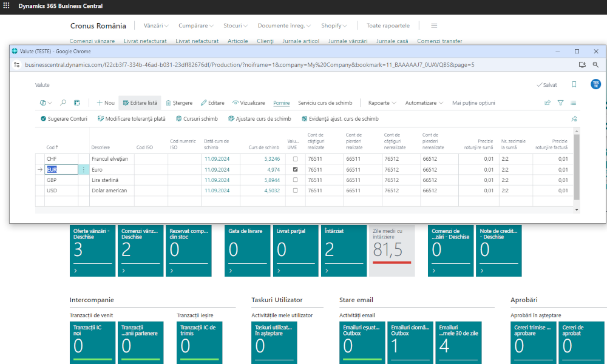This screenshot has height=364, width=607.
Task: Open the row options menu for EUR
Action: [84, 170]
